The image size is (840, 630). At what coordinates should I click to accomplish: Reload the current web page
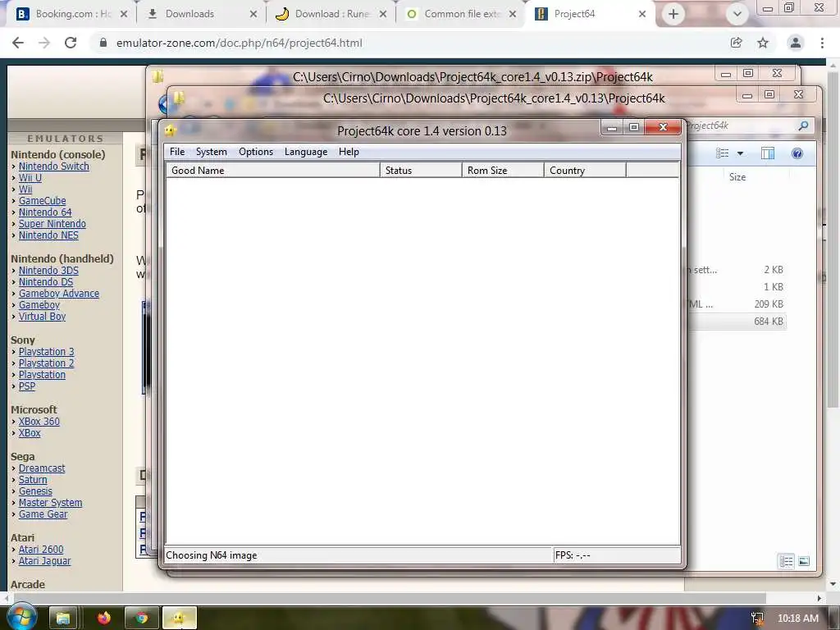click(x=71, y=43)
